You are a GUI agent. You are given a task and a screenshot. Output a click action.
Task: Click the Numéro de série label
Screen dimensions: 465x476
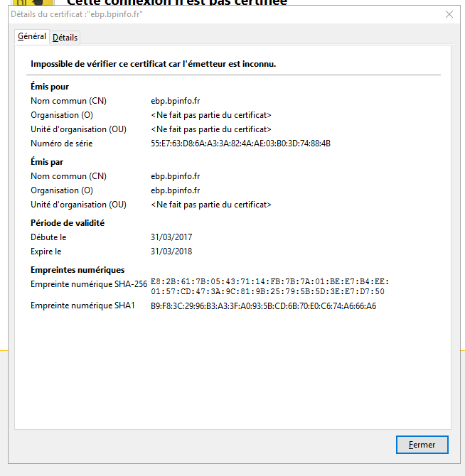point(62,144)
